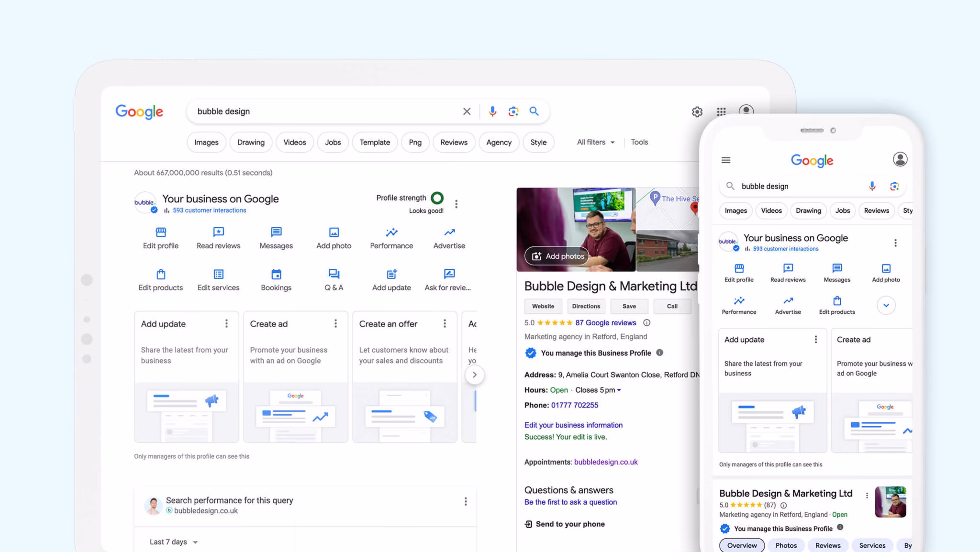The width and height of the screenshot is (980, 552).
Task: Switch to Photos tab on mobile profile
Action: point(786,545)
